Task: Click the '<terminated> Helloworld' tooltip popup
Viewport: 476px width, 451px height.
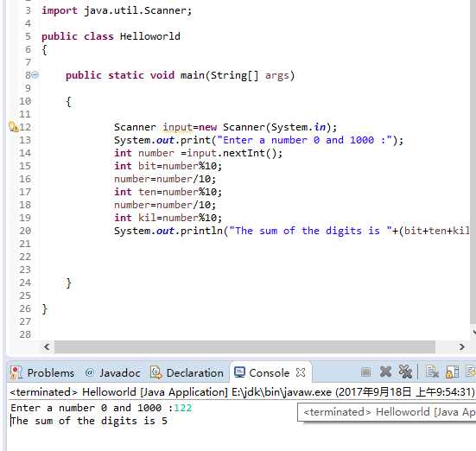Action: pos(387,412)
